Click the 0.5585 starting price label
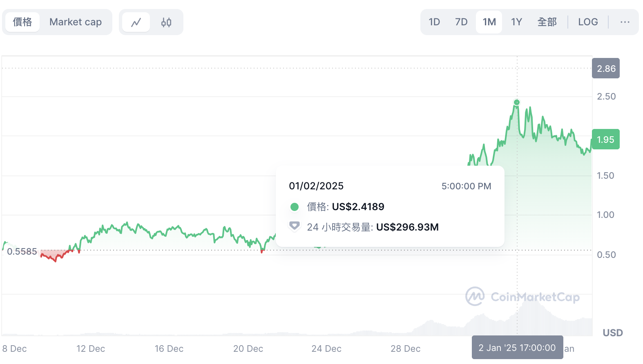Screen dimensions: 643x364 tap(22, 251)
